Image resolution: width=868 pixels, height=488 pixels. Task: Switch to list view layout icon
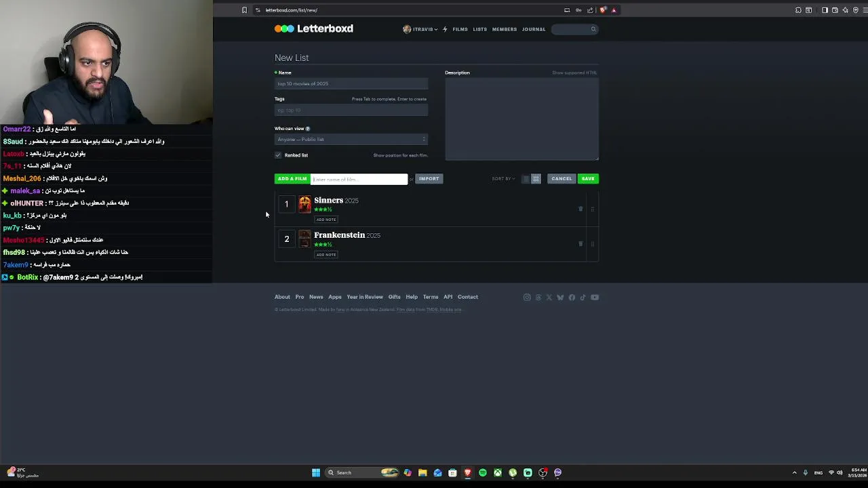point(526,179)
